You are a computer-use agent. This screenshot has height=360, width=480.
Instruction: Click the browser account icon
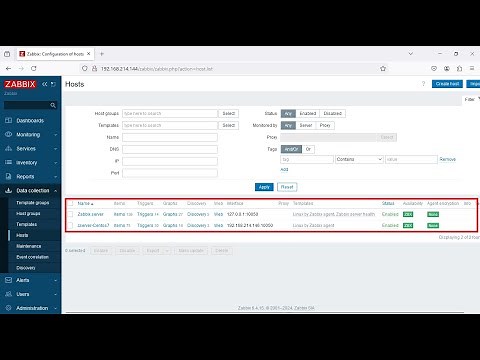[447, 68]
